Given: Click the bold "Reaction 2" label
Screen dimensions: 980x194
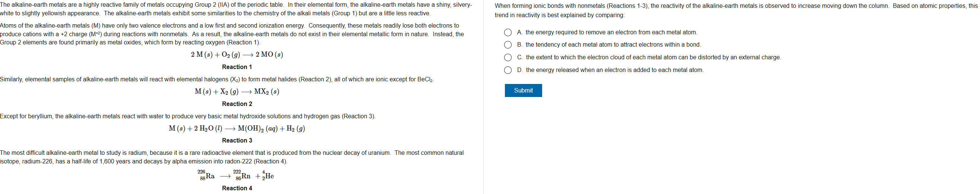Looking at the screenshot, I should click(237, 104).
